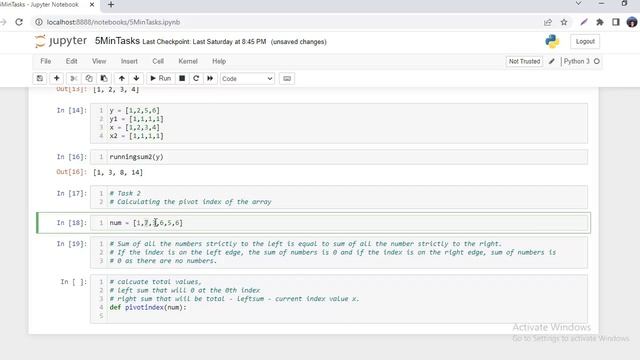Screen dimensions: 640x360
Task: Click the runningsum2(y) code cell
Action: pos(339,157)
